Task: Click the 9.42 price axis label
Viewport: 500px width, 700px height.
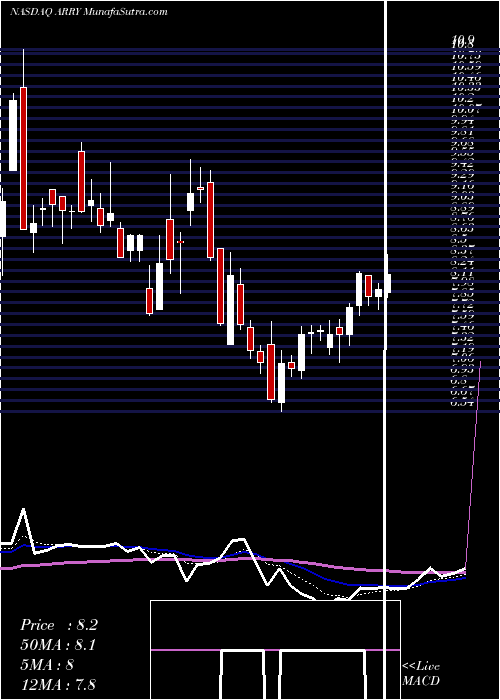Action: pyautogui.click(x=462, y=164)
